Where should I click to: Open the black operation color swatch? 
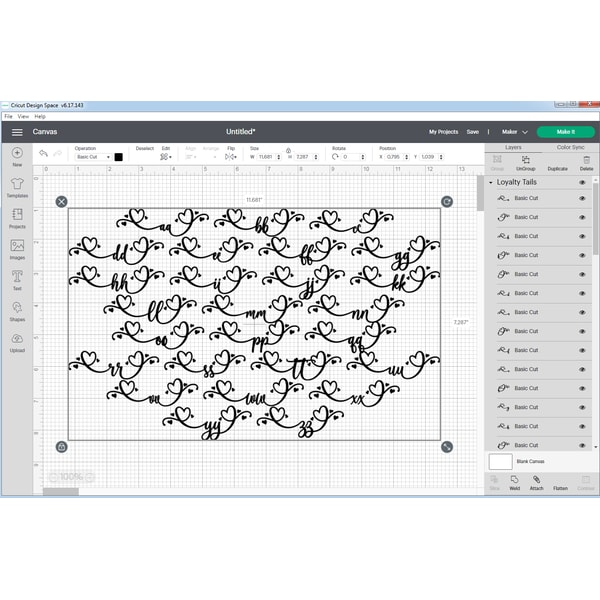coord(119,157)
